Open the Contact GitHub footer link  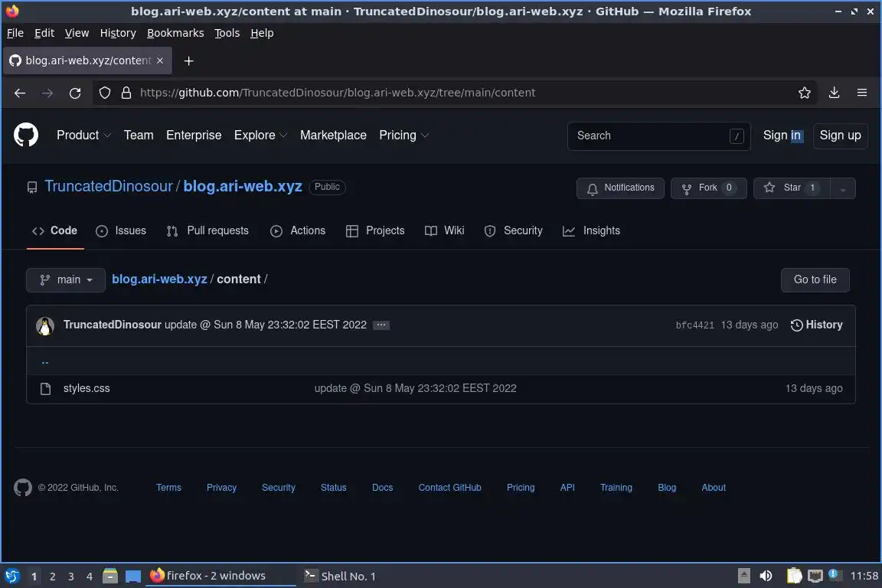450,488
